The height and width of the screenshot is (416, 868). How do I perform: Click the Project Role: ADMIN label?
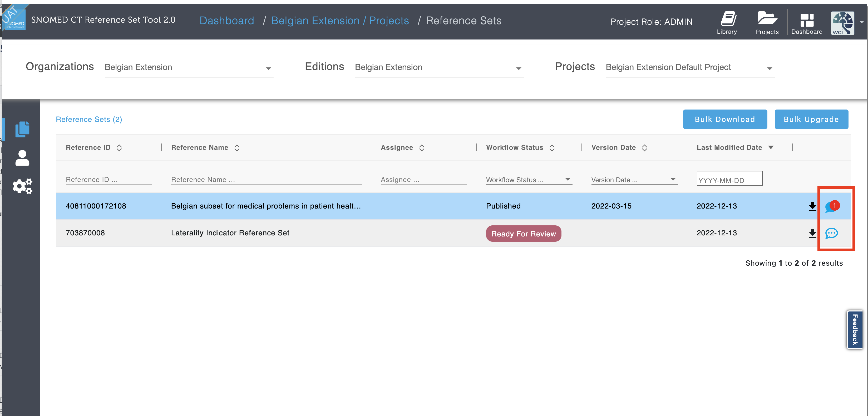(x=651, y=22)
